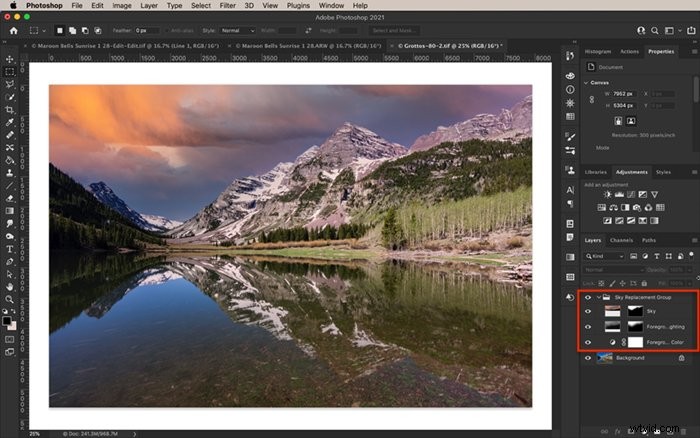
Task: Select the Zoom tool
Action: point(9,299)
